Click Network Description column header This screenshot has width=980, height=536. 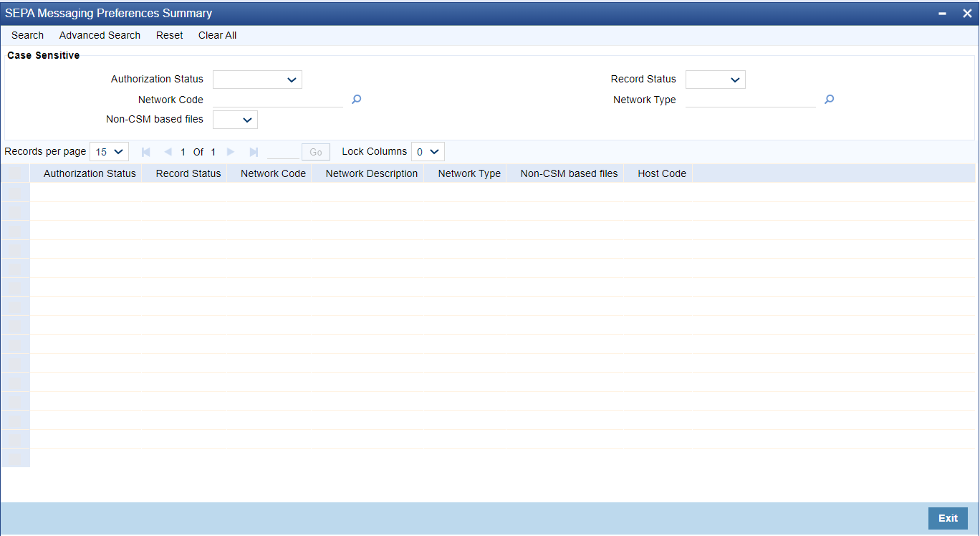[x=371, y=173]
